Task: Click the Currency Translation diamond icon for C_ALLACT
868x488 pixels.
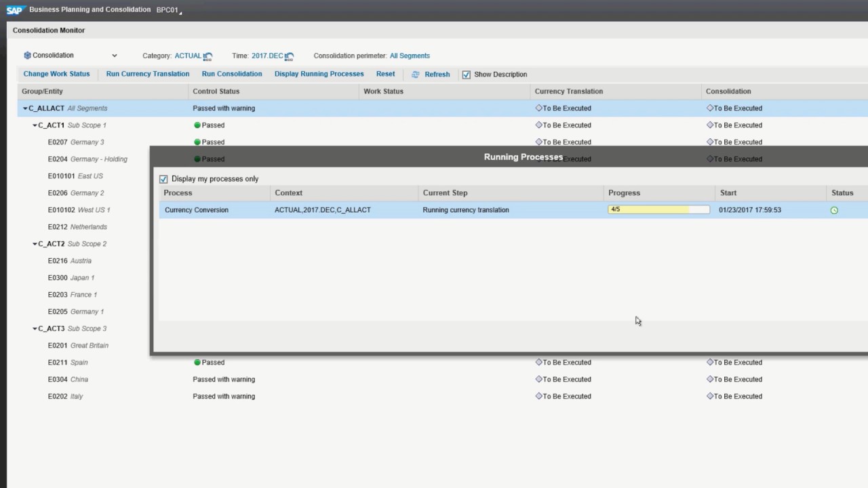Action: 538,108
